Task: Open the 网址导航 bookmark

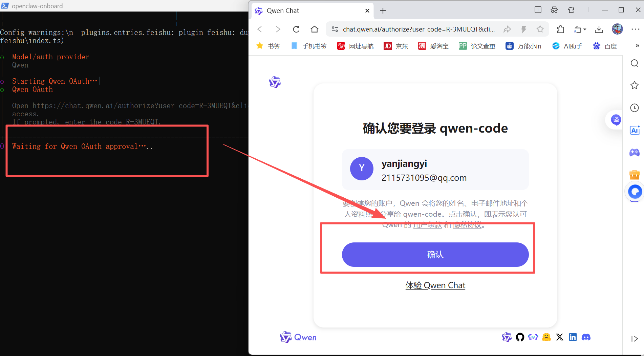Action: [355, 46]
